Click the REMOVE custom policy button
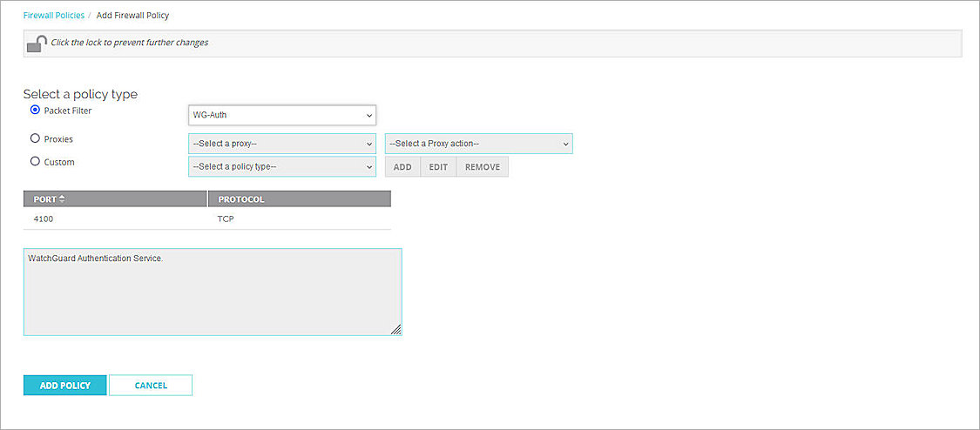The width and height of the screenshot is (980, 430). (483, 167)
